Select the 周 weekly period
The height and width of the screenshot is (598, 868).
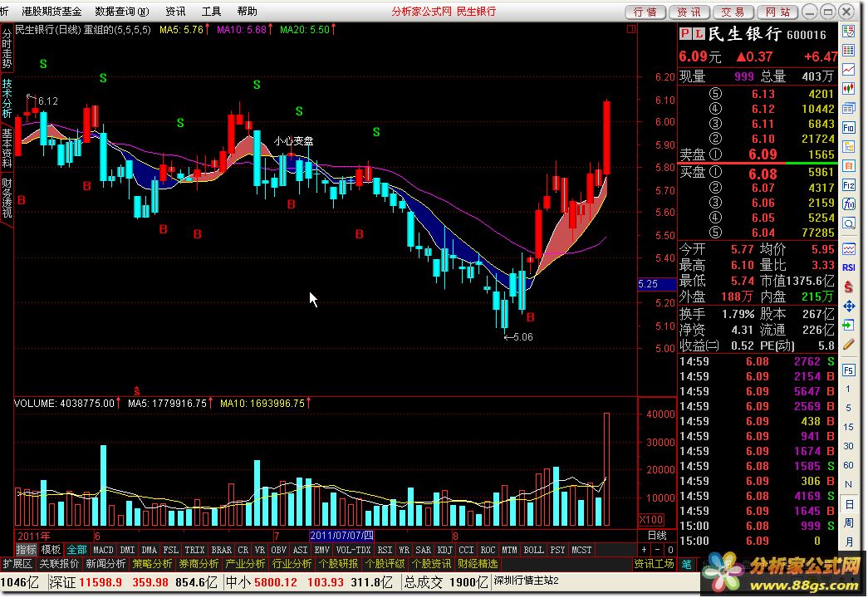point(849,522)
